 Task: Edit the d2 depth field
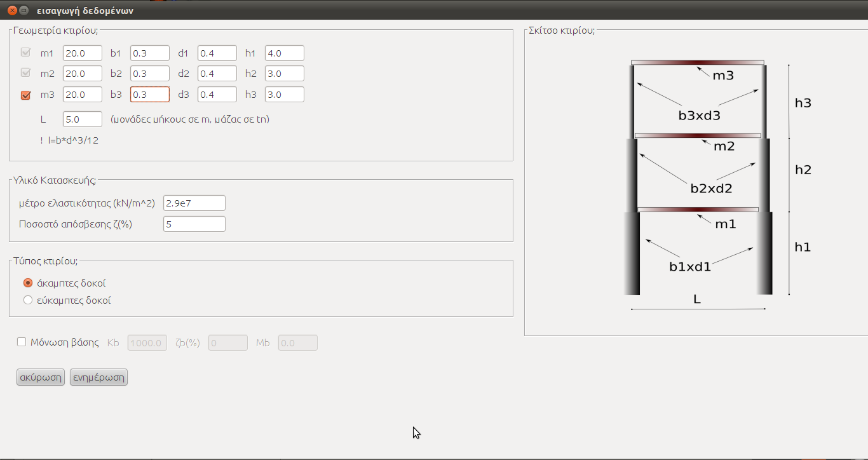(217, 74)
